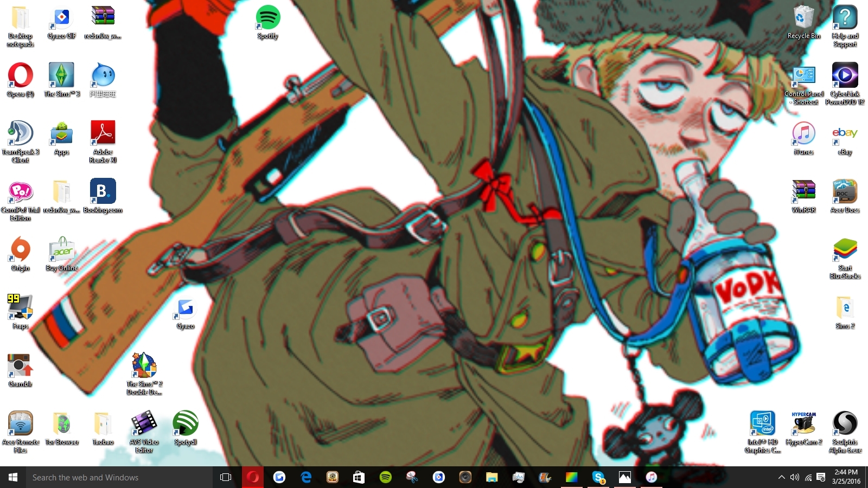
Task: Select the redsn0w WinRAR archive icon
Action: [103, 22]
